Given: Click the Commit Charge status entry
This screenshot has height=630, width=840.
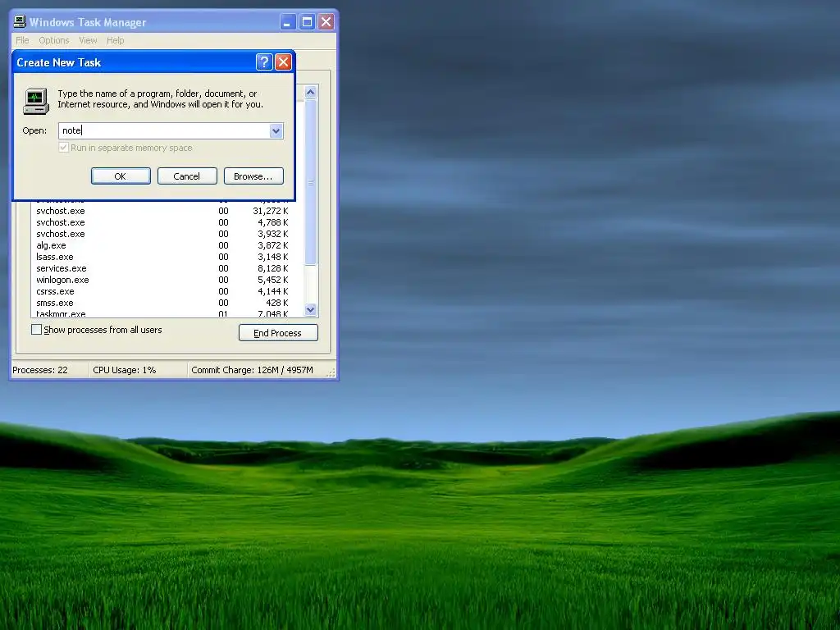Looking at the screenshot, I should (x=257, y=370).
